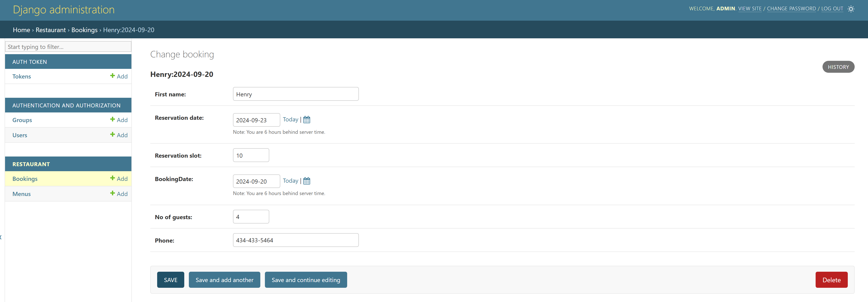Toggle the light/dark theme icon
Viewport: 868px width, 302px height.
click(851, 9)
